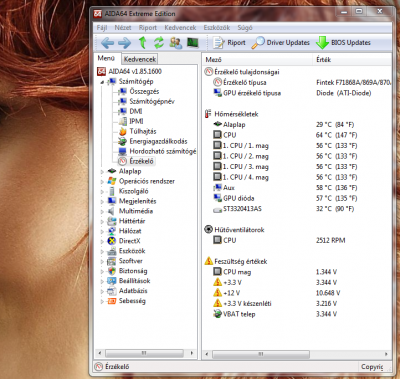Viewport: 400px width, 379px height.
Task: Select the GPU dióda row
Action: click(297, 198)
